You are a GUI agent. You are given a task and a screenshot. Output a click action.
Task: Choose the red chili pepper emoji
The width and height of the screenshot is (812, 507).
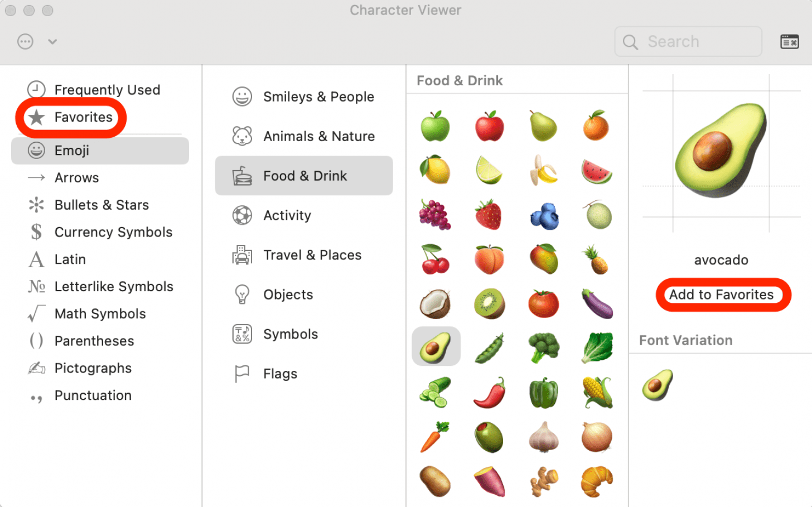pyautogui.click(x=490, y=392)
